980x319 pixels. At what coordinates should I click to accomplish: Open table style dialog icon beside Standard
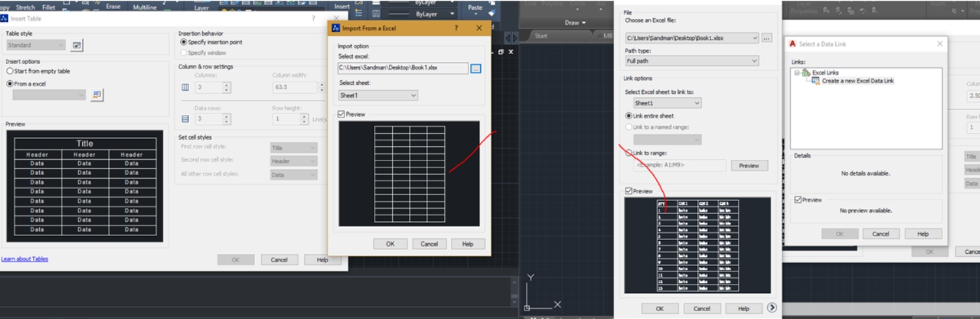pos(77,45)
